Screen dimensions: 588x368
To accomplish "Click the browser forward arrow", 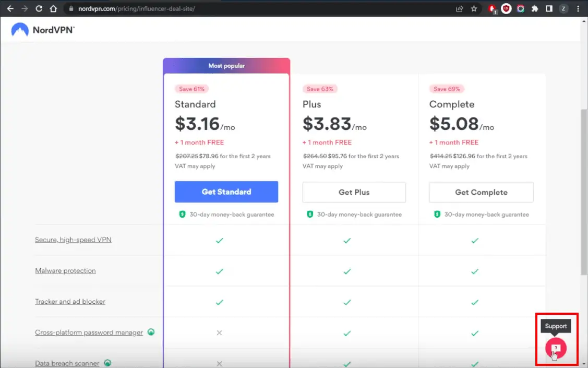I will (25, 9).
